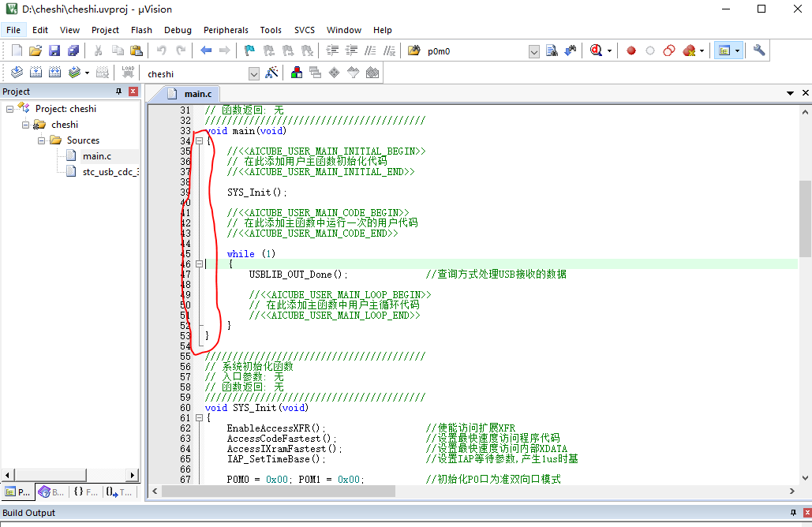812x527 pixels.
Task: Open the dropdown arrow beside debug icon
Action: pyautogui.click(x=609, y=50)
